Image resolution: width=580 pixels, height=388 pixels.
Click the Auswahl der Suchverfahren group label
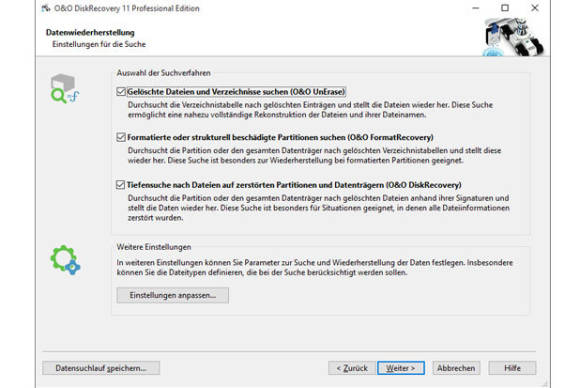tap(163, 73)
